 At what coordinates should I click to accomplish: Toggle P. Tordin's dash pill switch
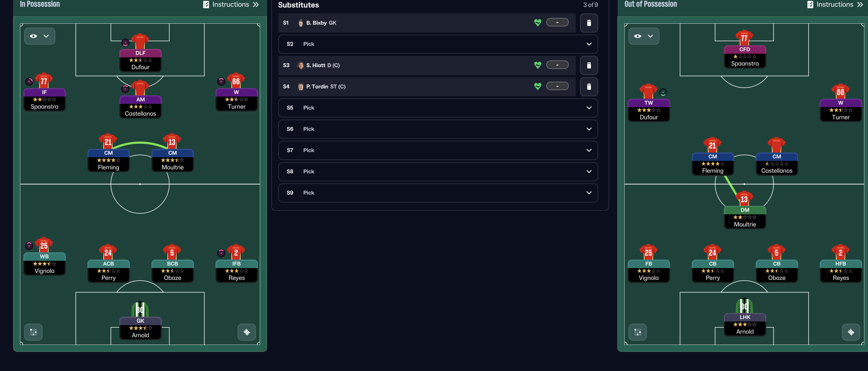coord(557,86)
